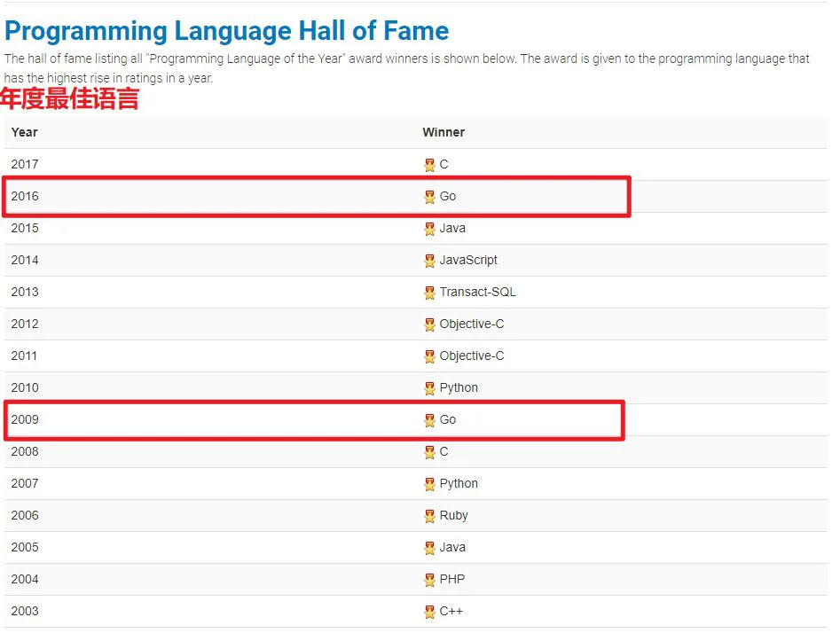
Task: Click the 2008 year cell
Action: tap(25, 451)
